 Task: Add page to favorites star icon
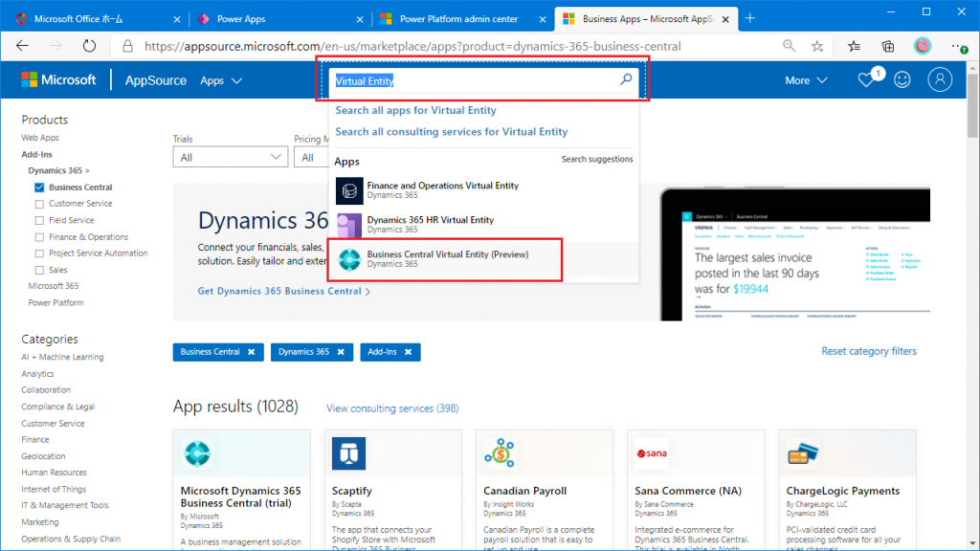[x=817, y=46]
